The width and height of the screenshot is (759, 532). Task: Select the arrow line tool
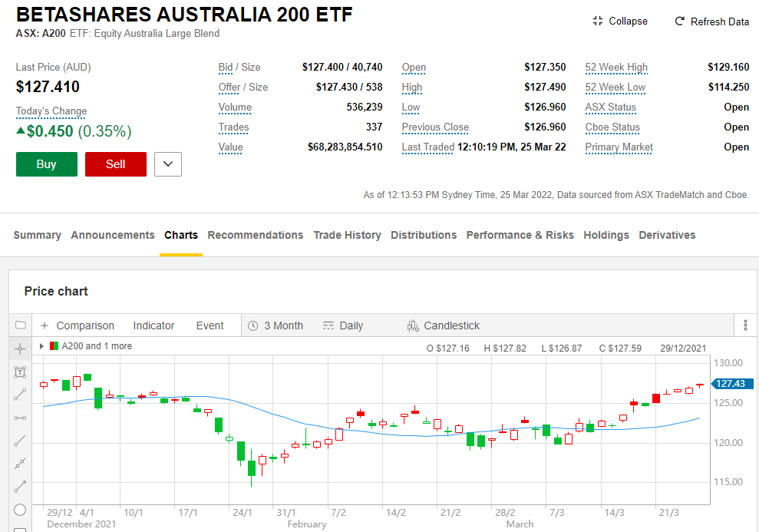[20, 487]
